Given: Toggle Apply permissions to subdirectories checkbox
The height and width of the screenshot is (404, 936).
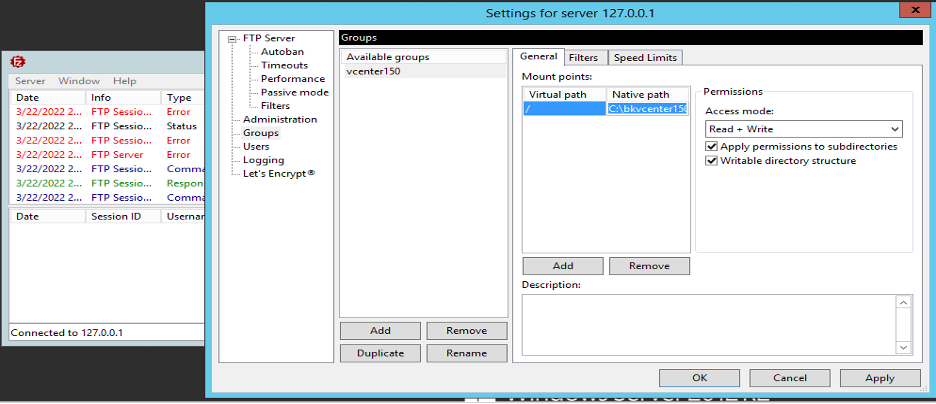Looking at the screenshot, I should tap(712, 146).
